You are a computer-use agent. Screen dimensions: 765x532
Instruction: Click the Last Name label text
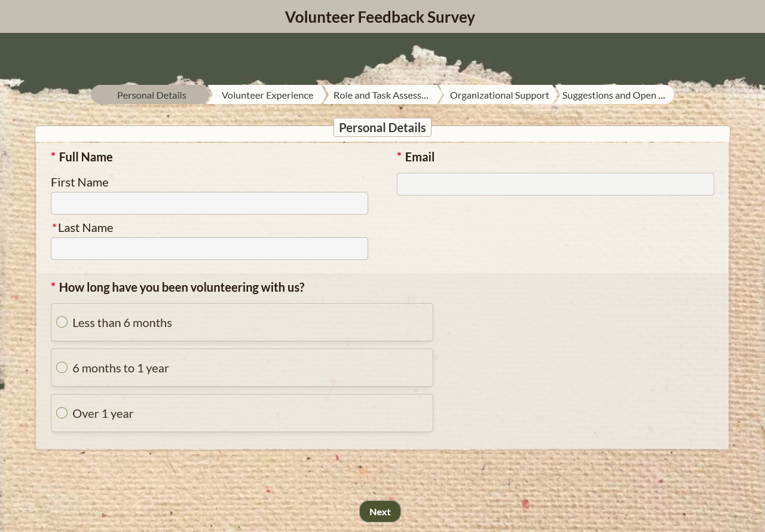pyautogui.click(x=85, y=227)
